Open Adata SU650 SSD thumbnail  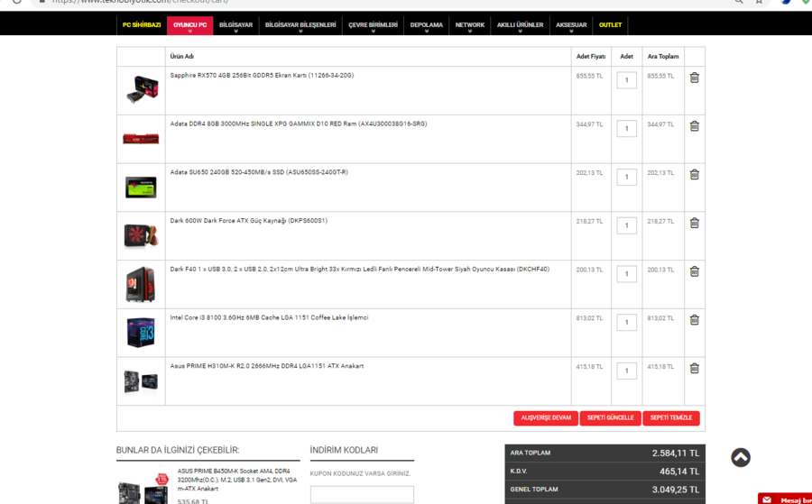[141, 188]
